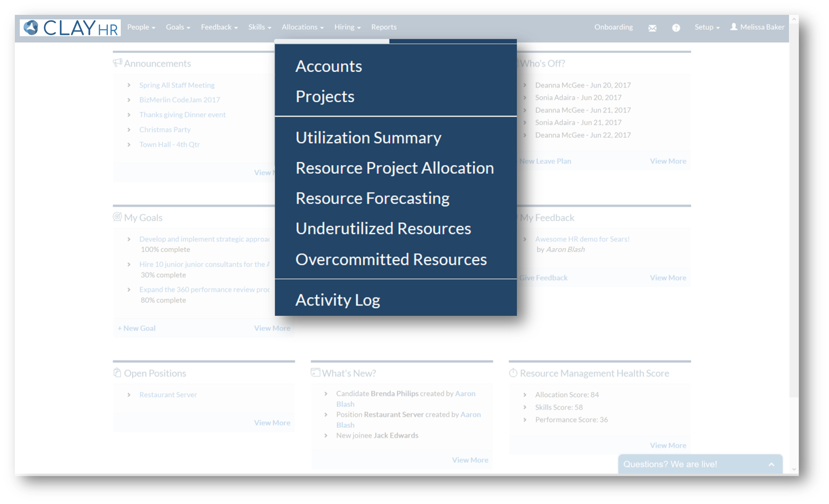Select Utilization Summary from the Allocations menu

point(368,138)
